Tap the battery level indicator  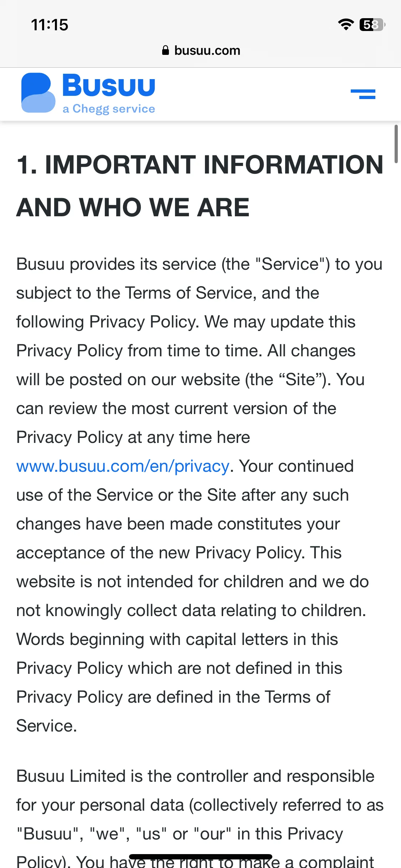(x=372, y=25)
